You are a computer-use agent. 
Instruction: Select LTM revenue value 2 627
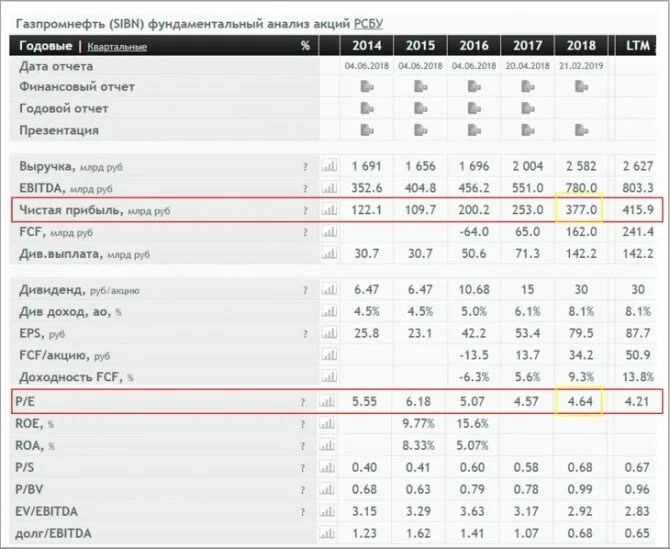638,166
